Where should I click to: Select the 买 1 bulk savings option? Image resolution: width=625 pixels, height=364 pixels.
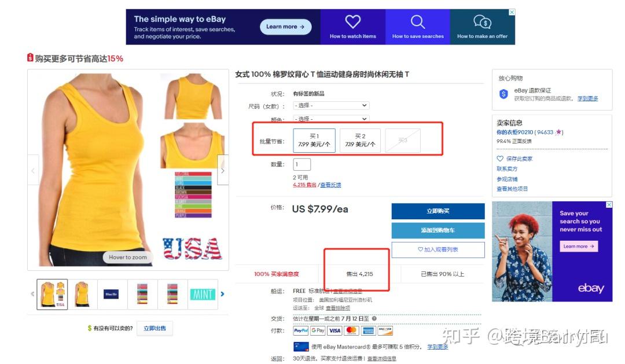pos(314,141)
